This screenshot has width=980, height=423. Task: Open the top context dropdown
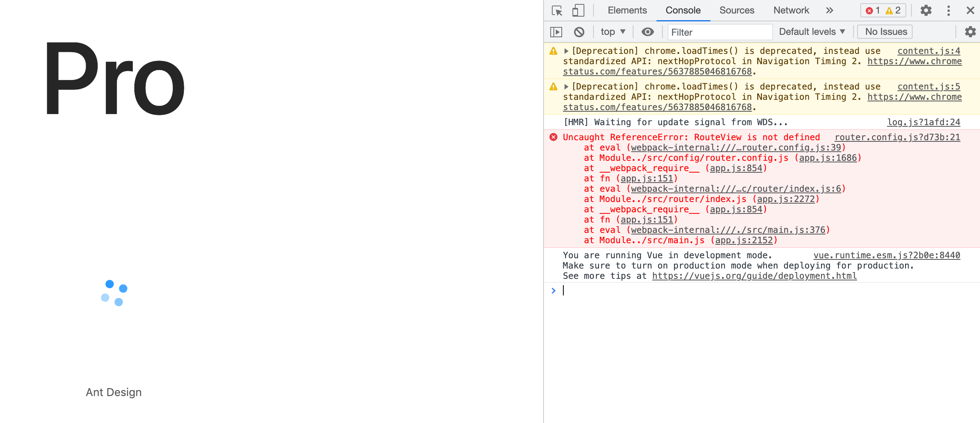(612, 32)
